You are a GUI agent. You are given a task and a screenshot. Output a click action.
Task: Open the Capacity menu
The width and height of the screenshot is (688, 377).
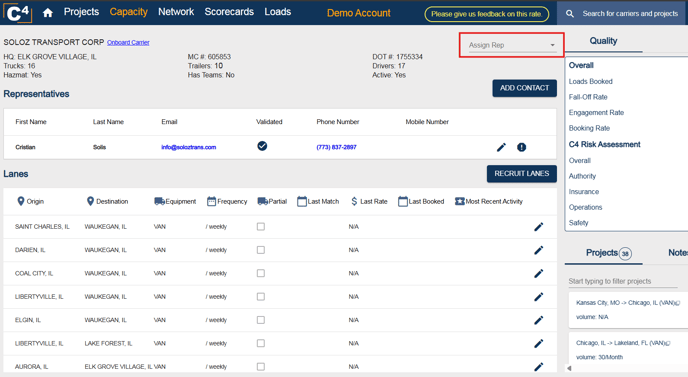click(129, 12)
